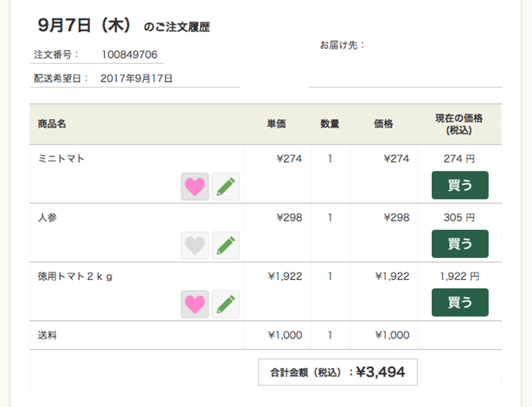
Task: Click the pencil edit icon for 人参
Action: (226, 245)
